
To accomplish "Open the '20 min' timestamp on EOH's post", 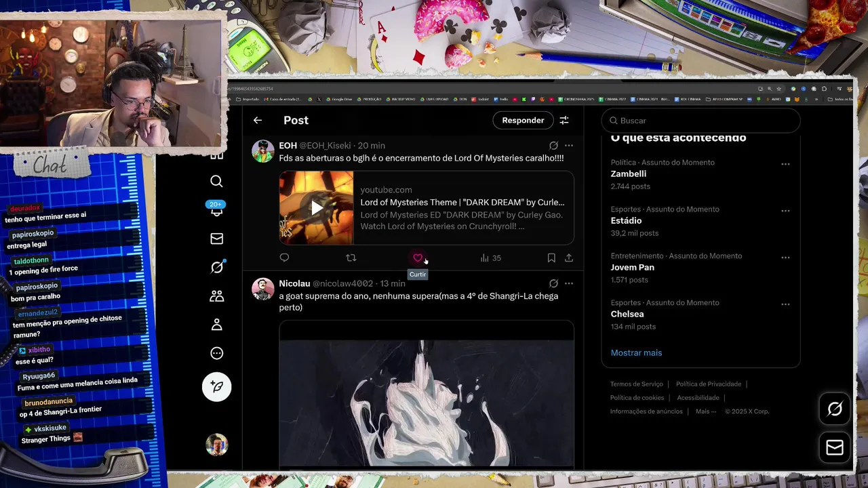I will [x=372, y=146].
